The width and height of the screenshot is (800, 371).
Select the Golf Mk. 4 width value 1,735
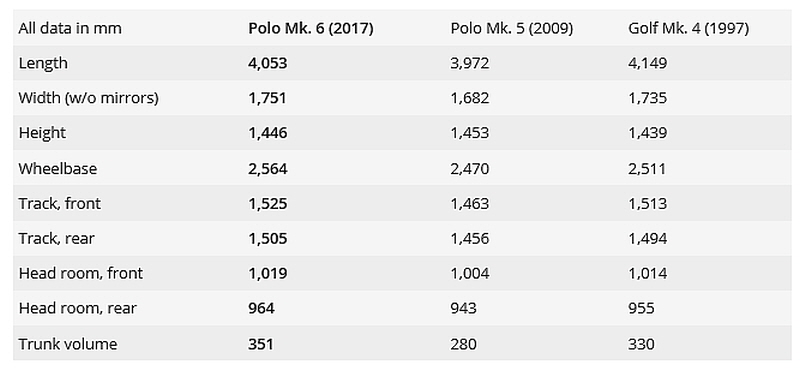tap(647, 98)
